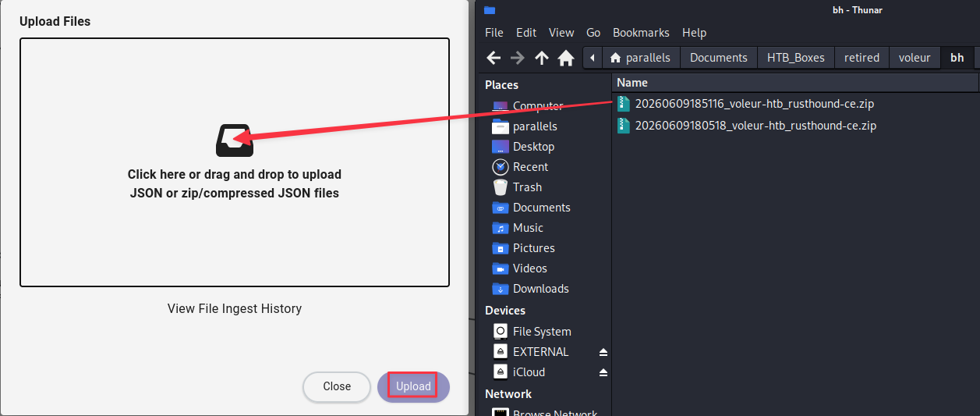Open Recent in Places sidebar

click(x=530, y=167)
